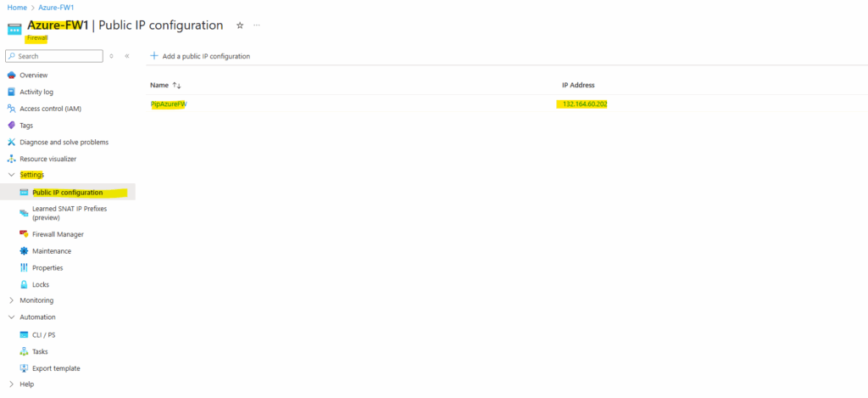This screenshot has width=868, height=398.
Task: Open Maintenance settings
Action: (52, 251)
